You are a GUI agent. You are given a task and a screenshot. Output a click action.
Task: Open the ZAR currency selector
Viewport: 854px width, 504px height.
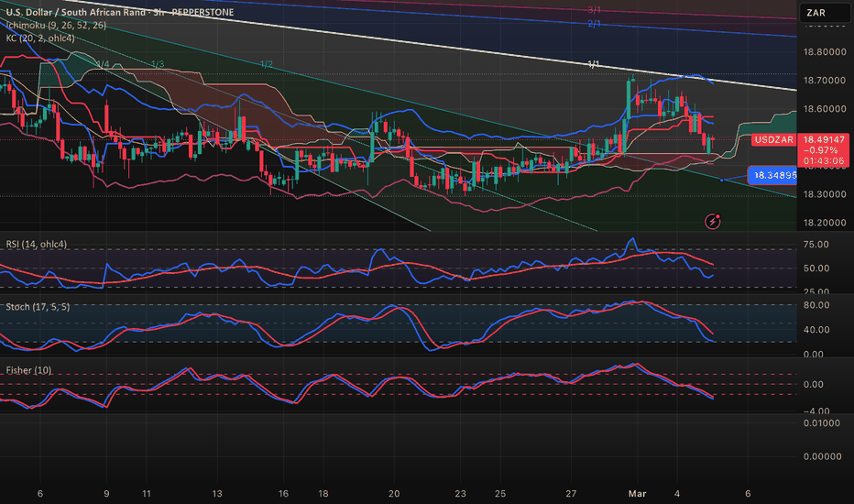[824, 13]
